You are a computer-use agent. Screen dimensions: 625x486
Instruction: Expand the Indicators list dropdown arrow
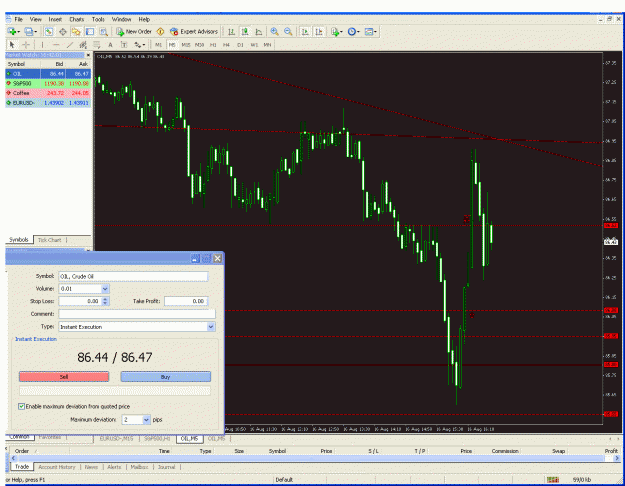coord(341,31)
